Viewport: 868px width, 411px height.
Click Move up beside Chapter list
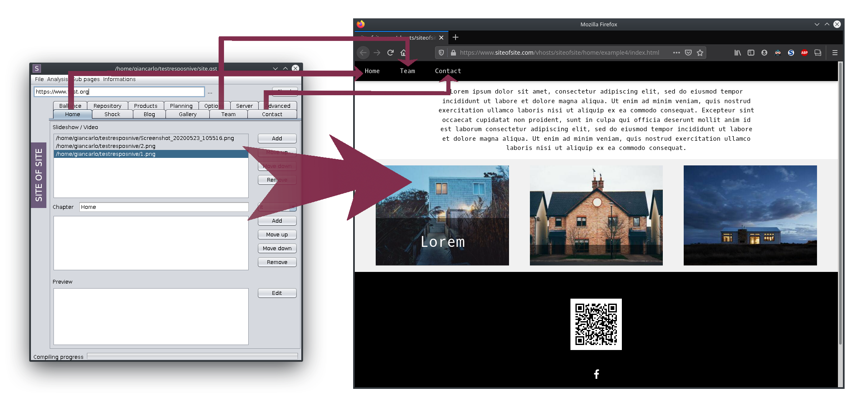[x=277, y=234]
